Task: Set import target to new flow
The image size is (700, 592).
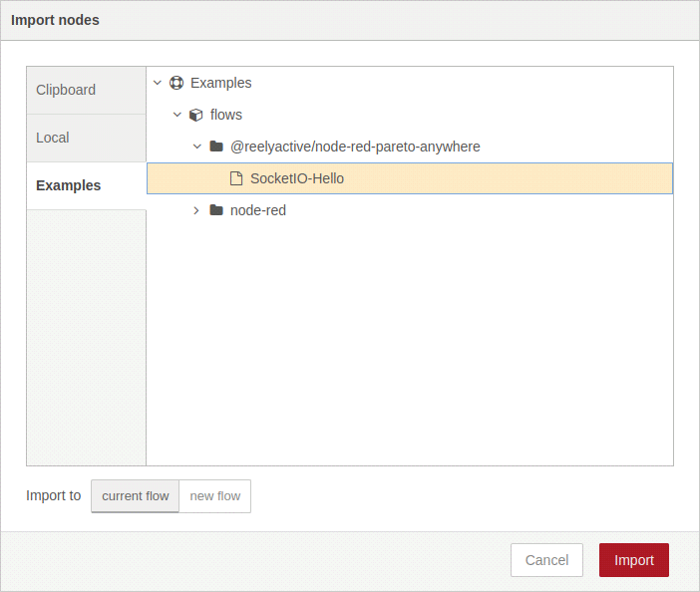Action: coord(215,496)
